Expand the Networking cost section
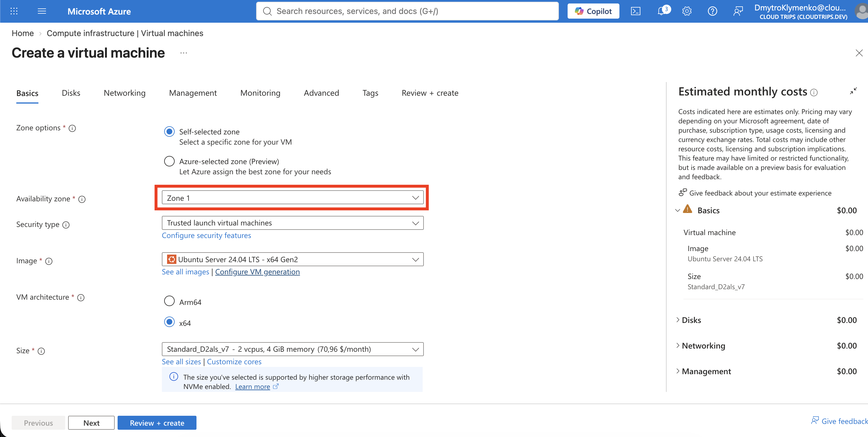 click(x=678, y=346)
